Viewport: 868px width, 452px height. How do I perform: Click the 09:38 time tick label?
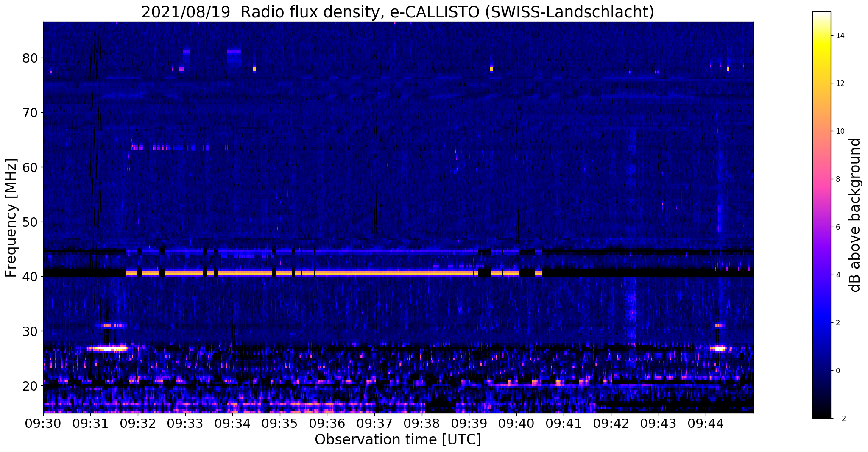[422, 423]
